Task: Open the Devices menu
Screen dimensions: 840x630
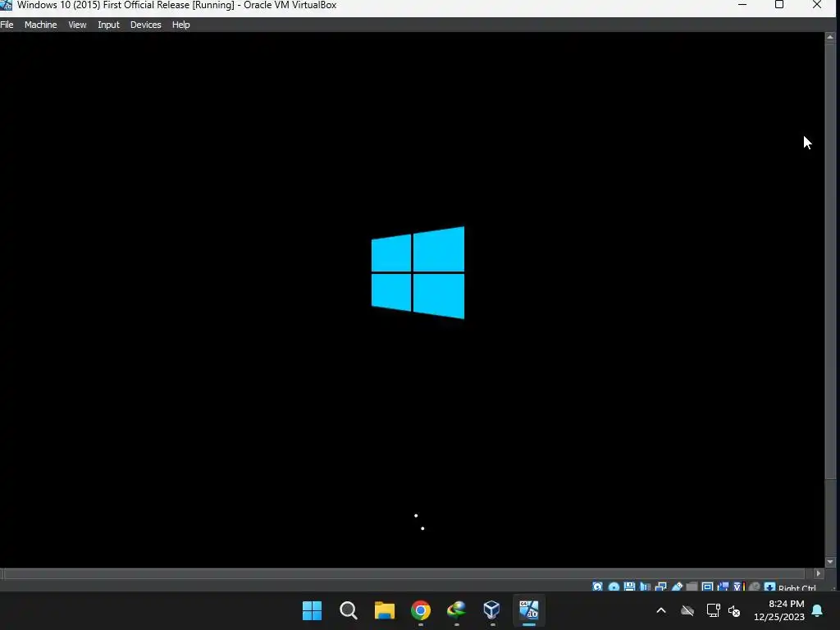Action: (x=146, y=25)
